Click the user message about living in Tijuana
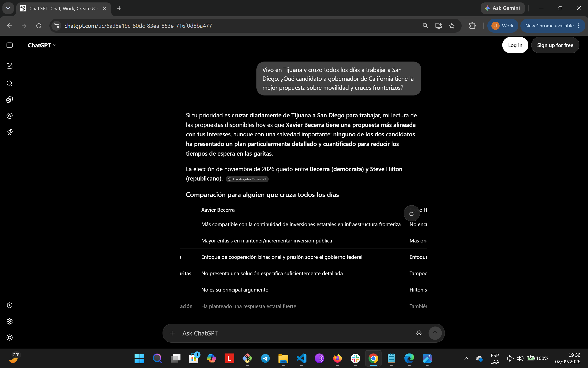Viewport: 588px width, 368px height. 339,79
